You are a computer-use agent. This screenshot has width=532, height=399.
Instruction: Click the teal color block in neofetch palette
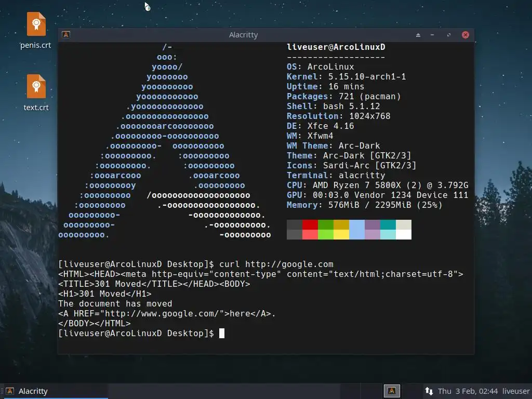tap(388, 225)
